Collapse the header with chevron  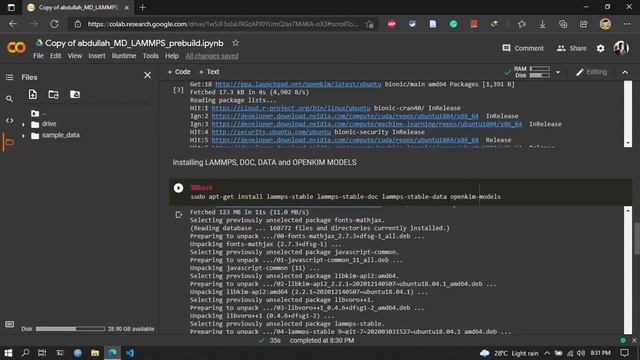[625, 72]
